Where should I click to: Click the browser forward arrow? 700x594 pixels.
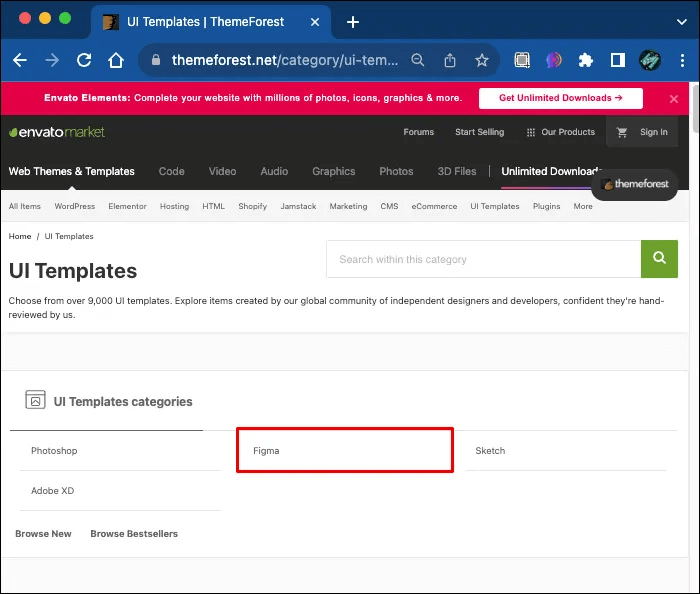tap(52, 60)
